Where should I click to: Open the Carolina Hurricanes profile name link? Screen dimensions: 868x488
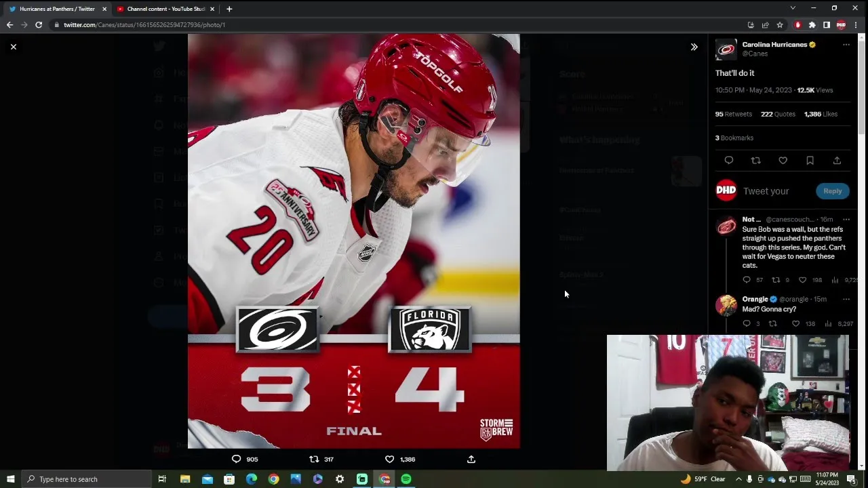coord(774,45)
